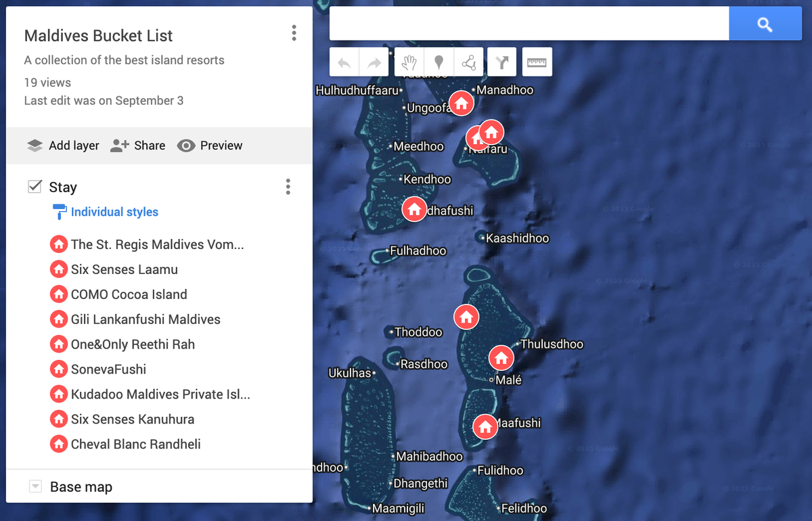Select the add directions tool
Viewport: 812px width, 521px height.
(501, 62)
